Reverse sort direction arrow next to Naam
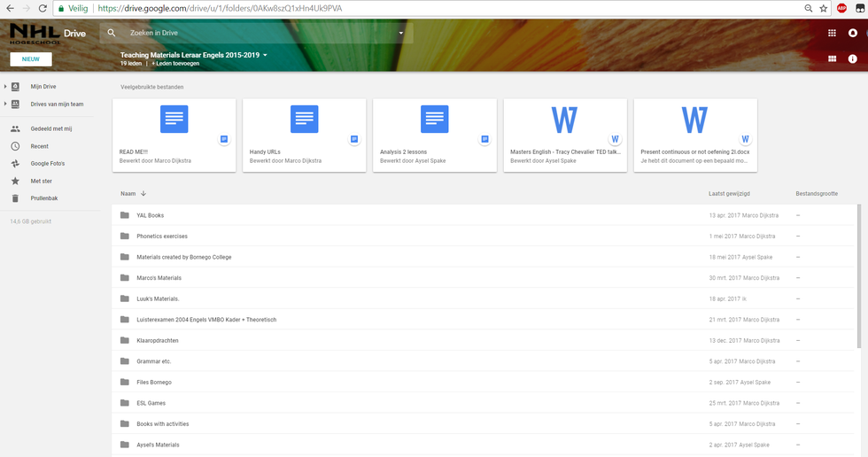868x457 pixels. [143, 193]
